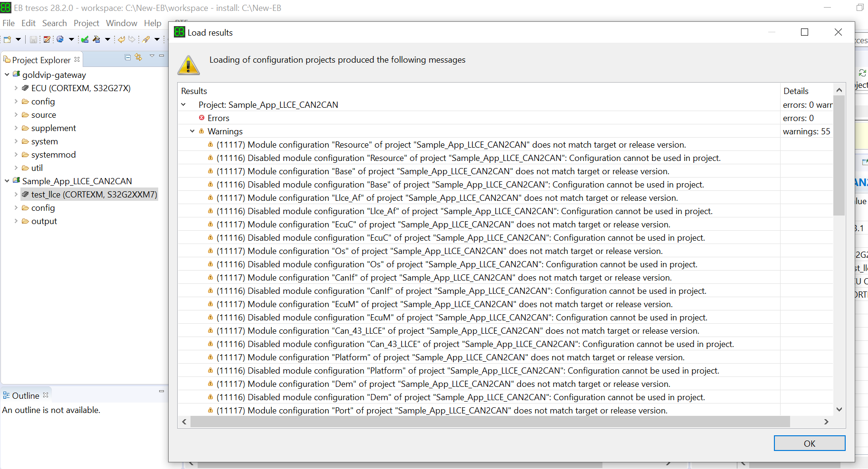
Task: Select the Verify configuration green checkmark icon
Action: coord(85,39)
